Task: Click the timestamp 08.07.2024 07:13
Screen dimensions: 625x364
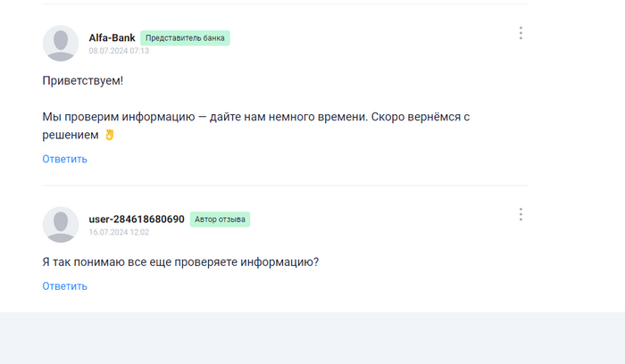Action: click(x=119, y=51)
